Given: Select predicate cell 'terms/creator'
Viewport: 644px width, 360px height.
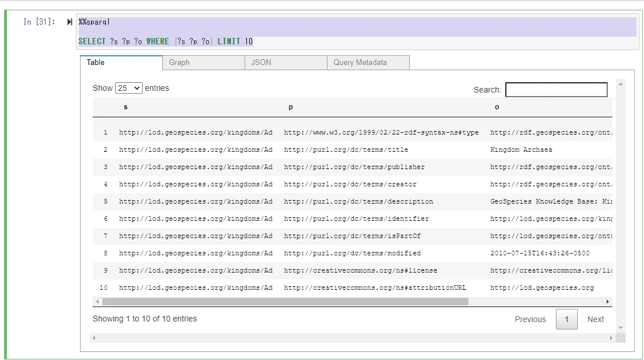Looking at the screenshot, I should pyautogui.click(x=350, y=184).
